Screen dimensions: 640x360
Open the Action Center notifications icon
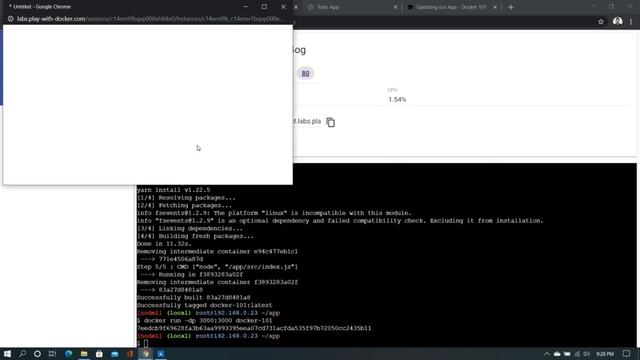coord(627,354)
